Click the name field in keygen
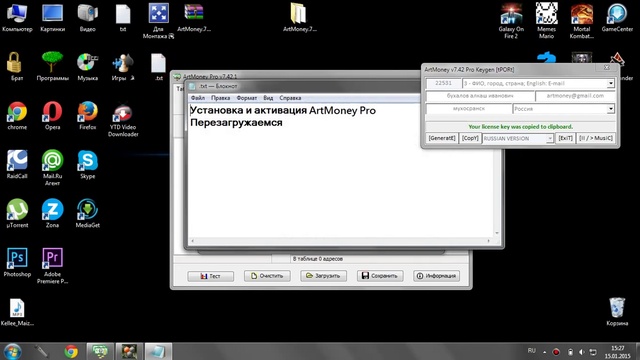This screenshot has height=360, width=640. pos(480,96)
